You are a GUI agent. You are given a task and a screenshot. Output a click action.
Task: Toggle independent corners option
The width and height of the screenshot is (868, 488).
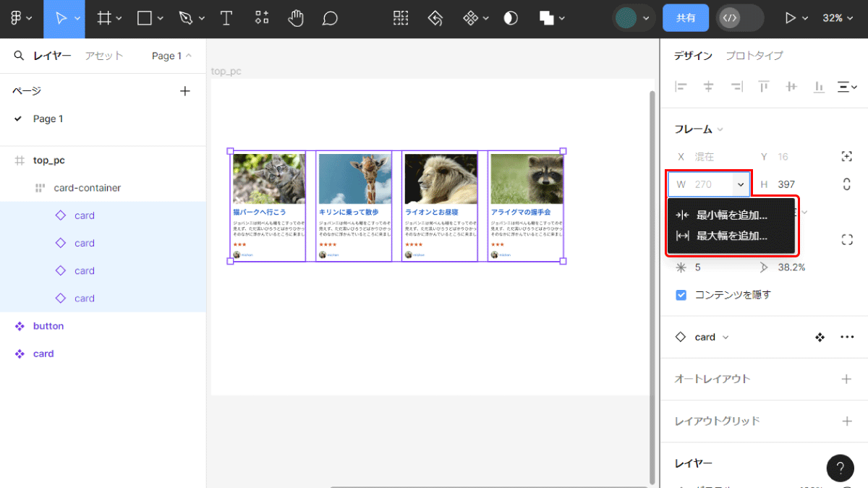coord(847,240)
